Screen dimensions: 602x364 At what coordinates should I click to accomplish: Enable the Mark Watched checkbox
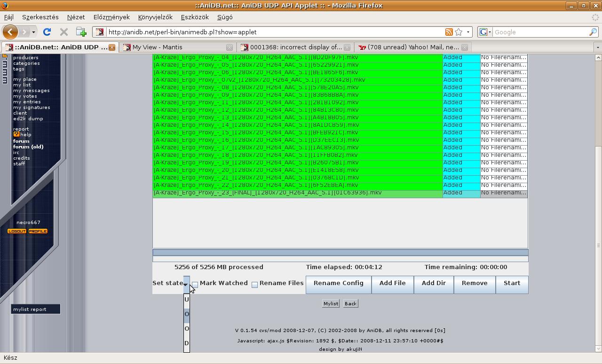point(195,284)
